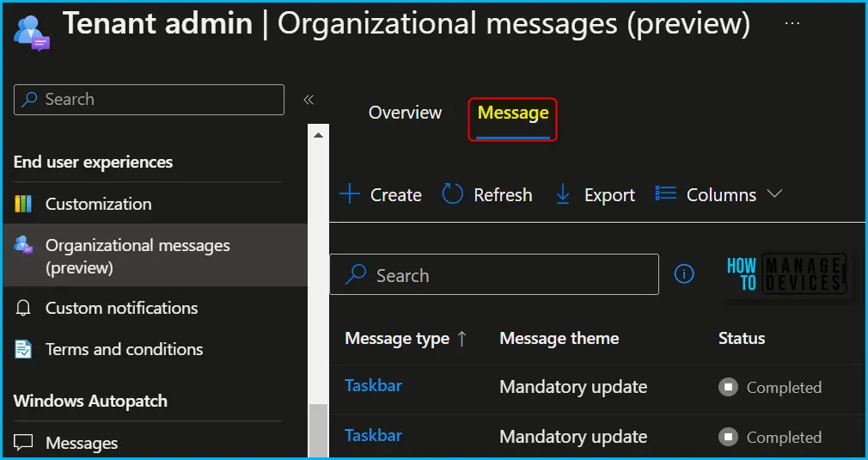Click the Export download arrow icon
Image resolution: width=868 pixels, height=460 pixels.
coord(563,195)
